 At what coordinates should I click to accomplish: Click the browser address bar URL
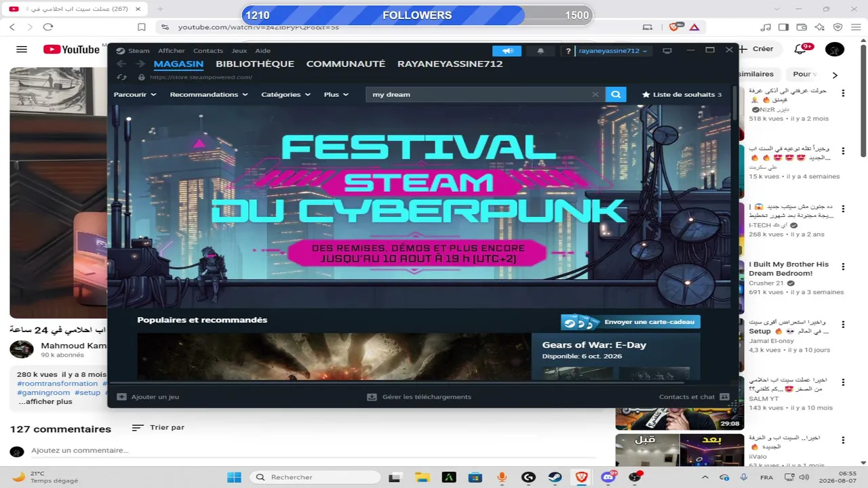coord(258,27)
